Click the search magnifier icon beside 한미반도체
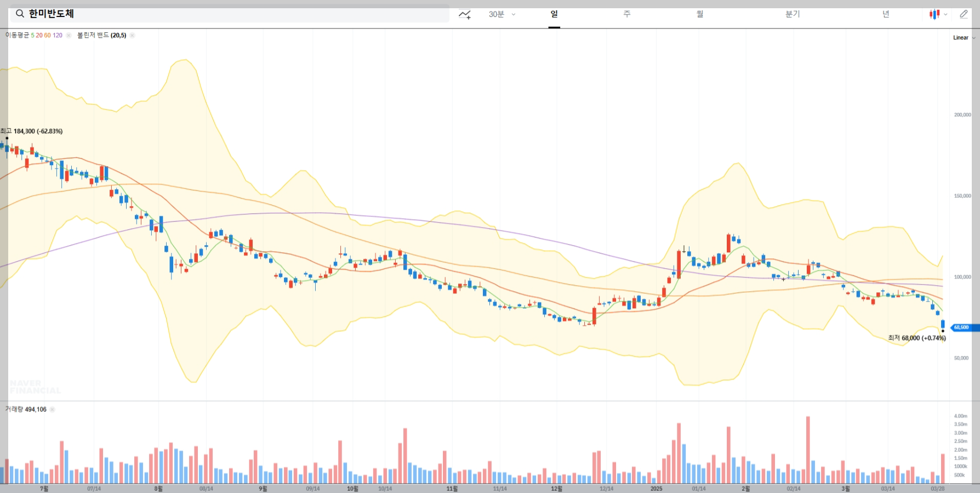Viewport: 980px width, 493px height. point(20,14)
